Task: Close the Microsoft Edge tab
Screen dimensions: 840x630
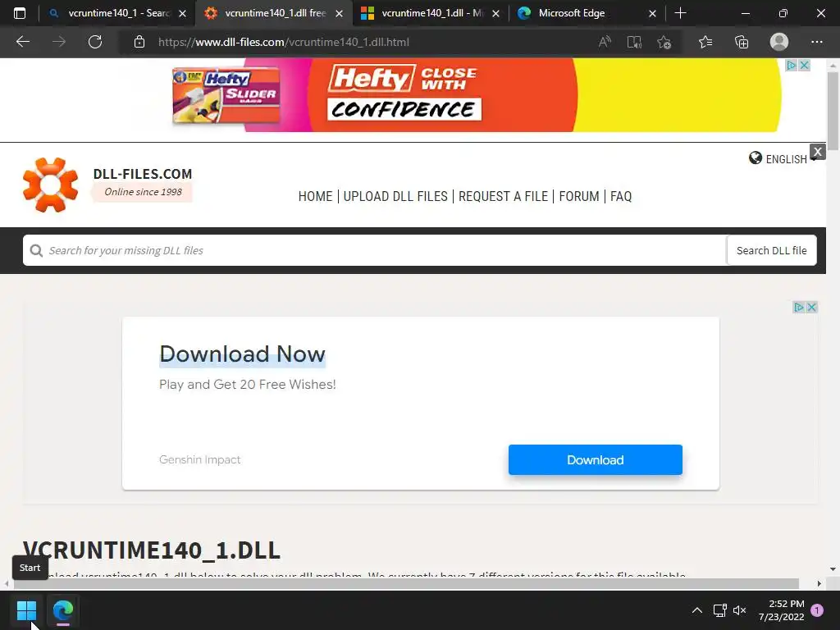Action: [x=652, y=13]
